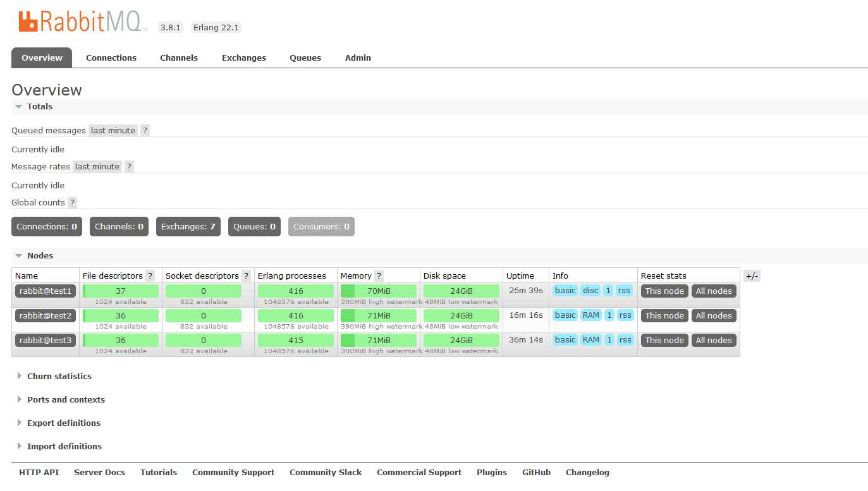Open node rabbit@test3 details
The image size is (868, 491).
pyautogui.click(x=46, y=341)
